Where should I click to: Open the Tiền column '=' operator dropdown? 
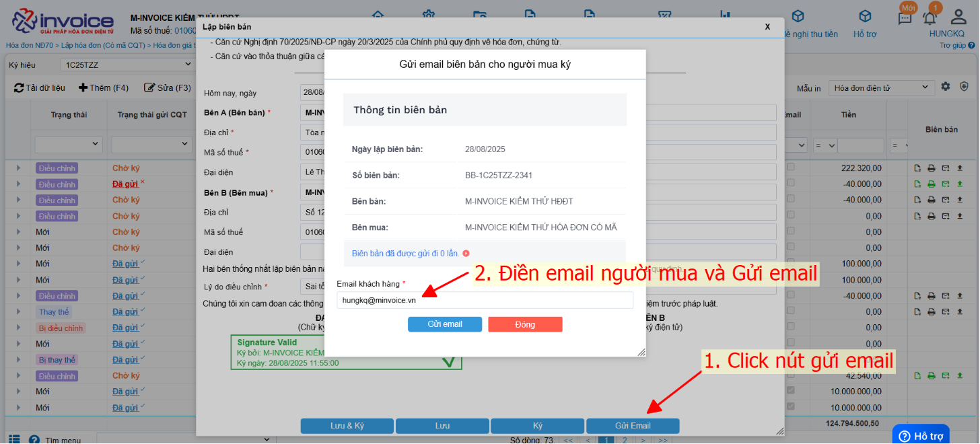pyautogui.click(x=825, y=145)
